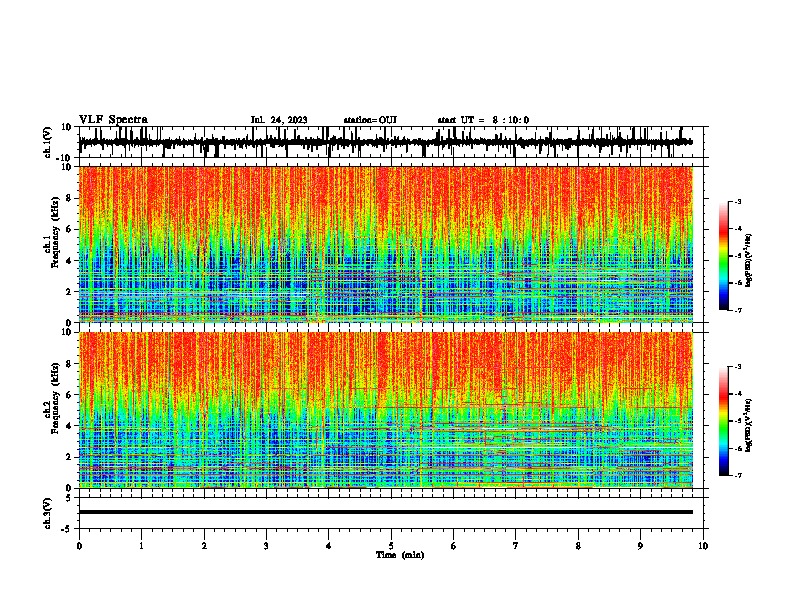Click the "-3" value on ch.1 colorbar
This screenshot has width=792, height=612.
point(738,201)
